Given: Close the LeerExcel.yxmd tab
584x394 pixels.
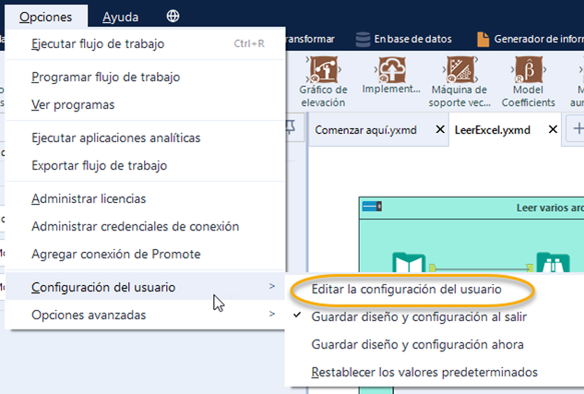Looking at the screenshot, I should click(553, 129).
